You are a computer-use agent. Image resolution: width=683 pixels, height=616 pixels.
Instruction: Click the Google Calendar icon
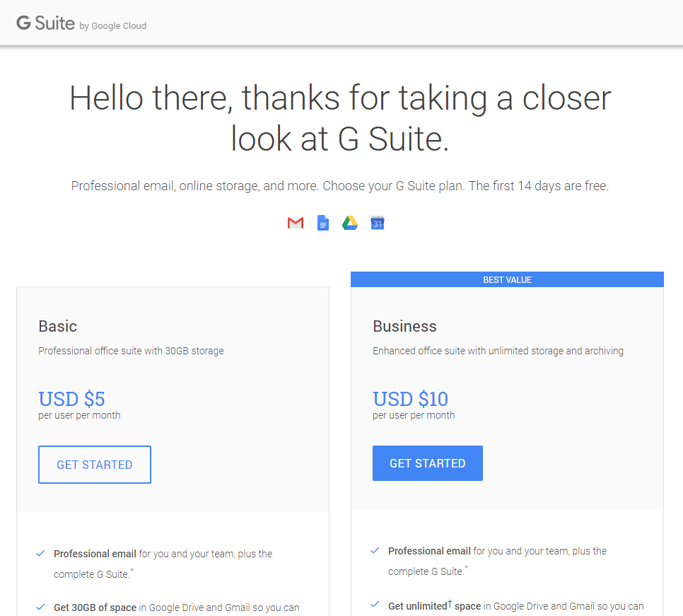click(x=378, y=223)
